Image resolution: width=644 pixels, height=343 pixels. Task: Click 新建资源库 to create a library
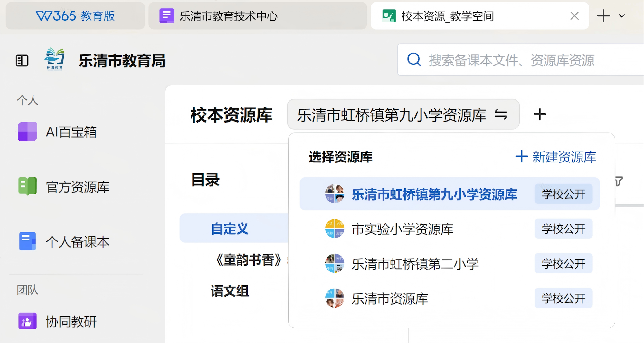(556, 157)
